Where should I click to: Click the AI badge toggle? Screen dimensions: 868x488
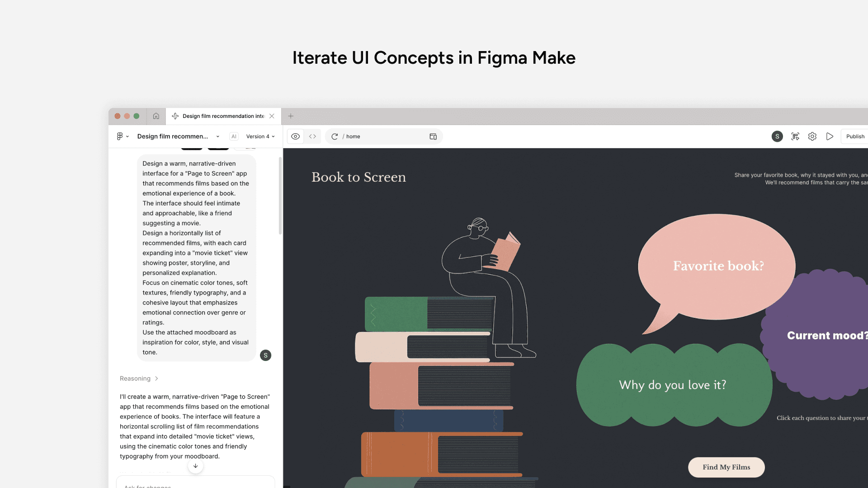[234, 136]
